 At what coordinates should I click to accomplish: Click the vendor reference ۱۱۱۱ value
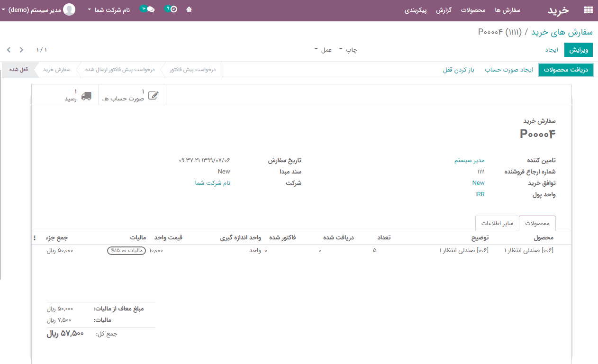(x=481, y=172)
